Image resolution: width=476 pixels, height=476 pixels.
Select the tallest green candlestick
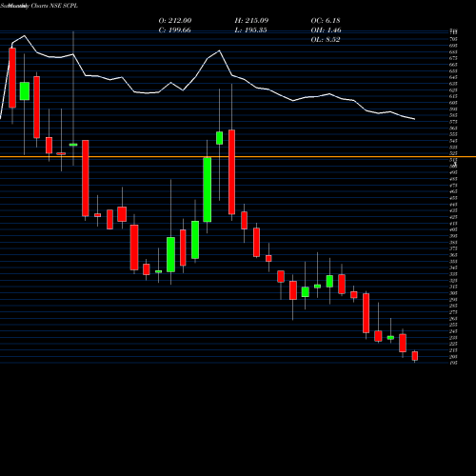tap(208, 189)
